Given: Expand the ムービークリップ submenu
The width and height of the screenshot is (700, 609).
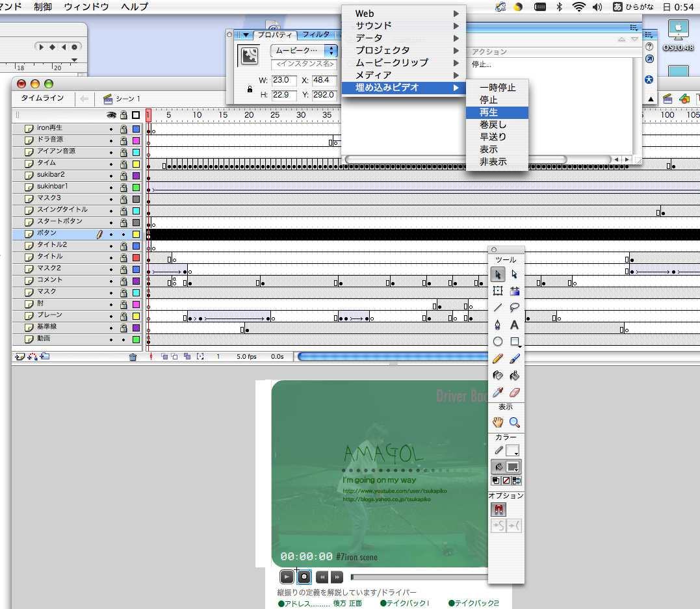Looking at the screenshot, I should tap(404, 63).
